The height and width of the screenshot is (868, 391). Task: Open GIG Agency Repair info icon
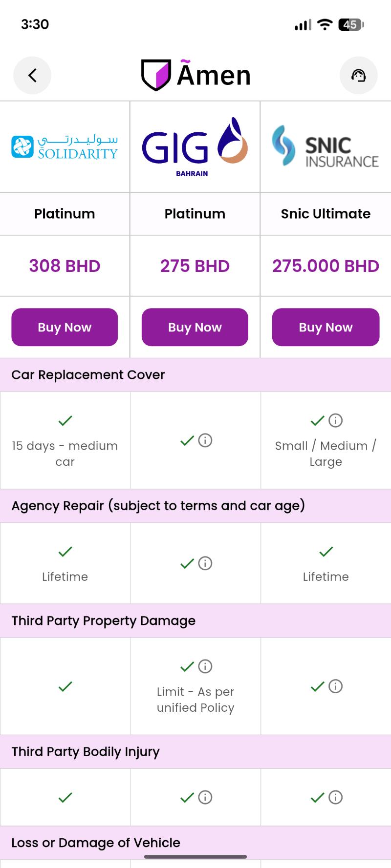pyautogui.click(x=205, y=563)
